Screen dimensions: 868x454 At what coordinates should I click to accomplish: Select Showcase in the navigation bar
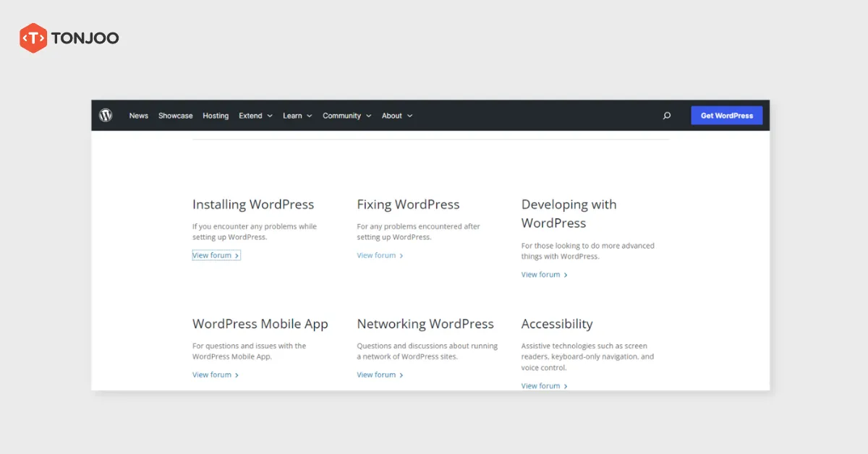click(x=175, y=116)
